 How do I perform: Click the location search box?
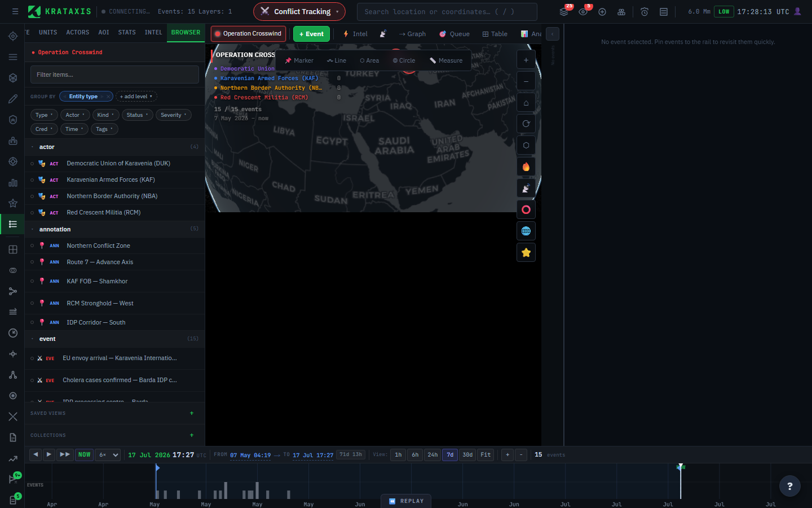tap(447, 12)
